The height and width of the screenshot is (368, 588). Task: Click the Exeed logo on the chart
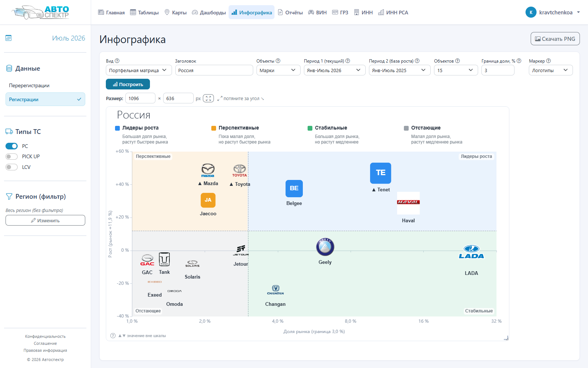pos(155,282)
